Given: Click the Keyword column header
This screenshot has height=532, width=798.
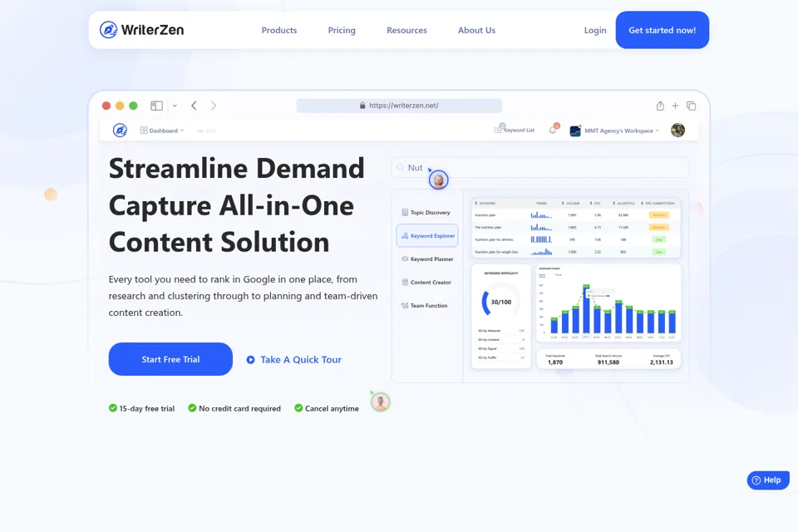Looking at the screenshot, I should click(485, 203).
